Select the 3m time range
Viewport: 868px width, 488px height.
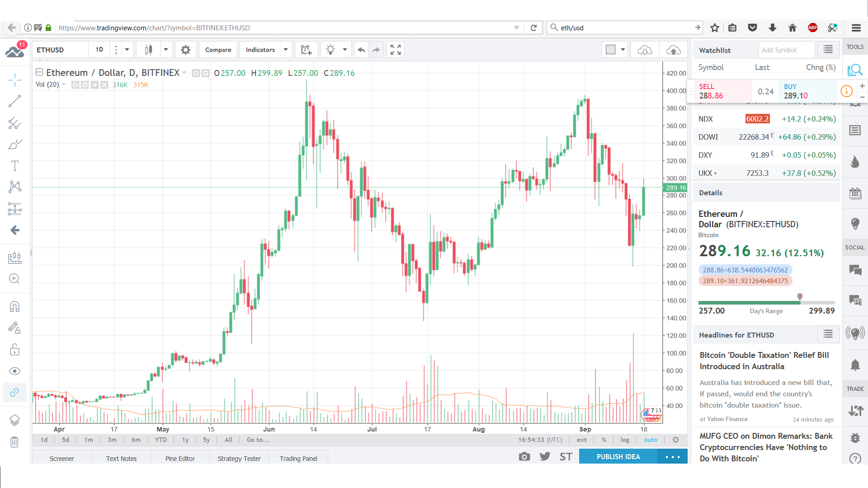pyautogui.click(x=112, y=440)
